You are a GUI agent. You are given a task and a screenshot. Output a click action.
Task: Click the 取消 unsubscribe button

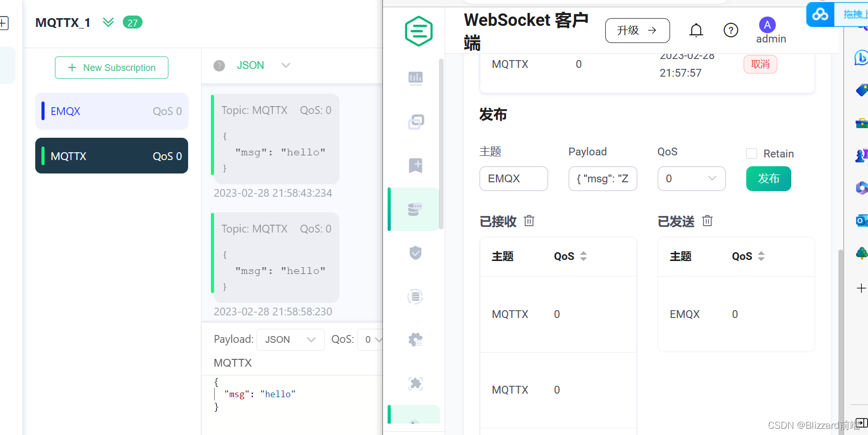[760, 64]
